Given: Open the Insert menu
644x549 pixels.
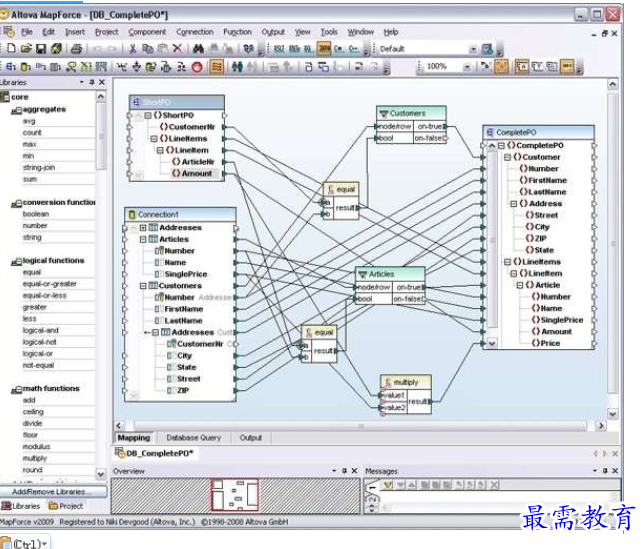Looking at the screenshot, I should [x=75, y=32].
